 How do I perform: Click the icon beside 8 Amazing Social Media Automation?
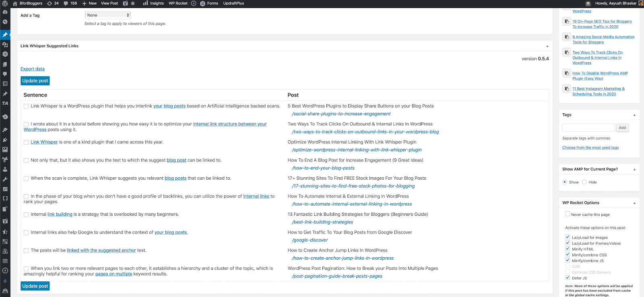(x=567, y=37)
